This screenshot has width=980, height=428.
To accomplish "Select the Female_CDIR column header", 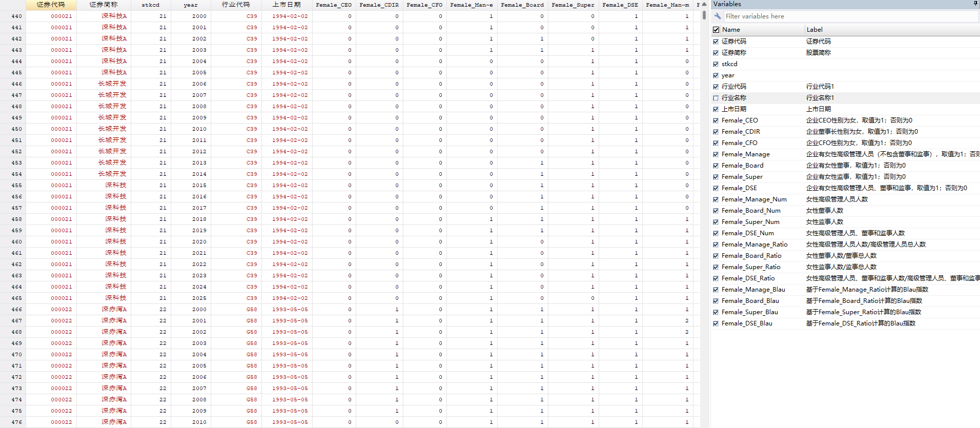I will pos(379,5).
